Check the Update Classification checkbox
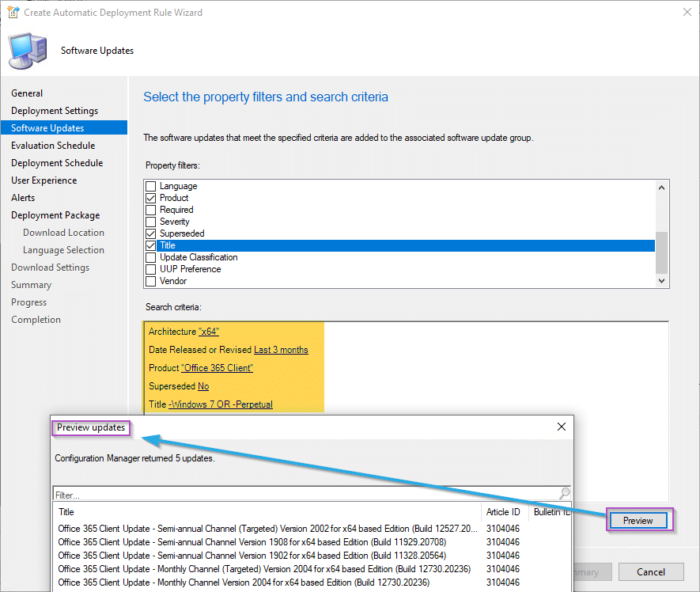This screenshot has height=592, width=700. [x=150, y=257]
